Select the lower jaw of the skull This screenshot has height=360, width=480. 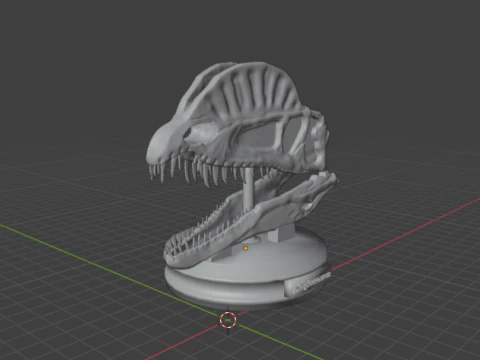coord(250,220)
